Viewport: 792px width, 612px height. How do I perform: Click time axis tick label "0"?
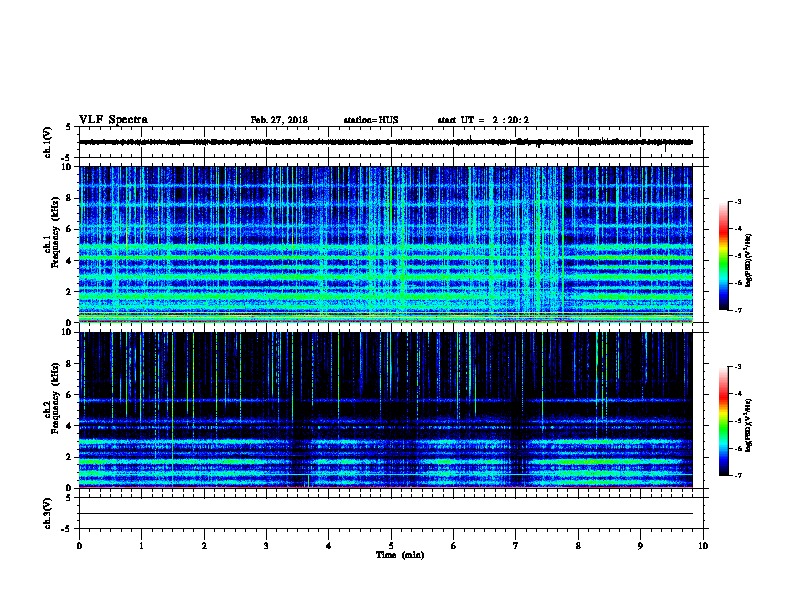[x=79, y=546]
